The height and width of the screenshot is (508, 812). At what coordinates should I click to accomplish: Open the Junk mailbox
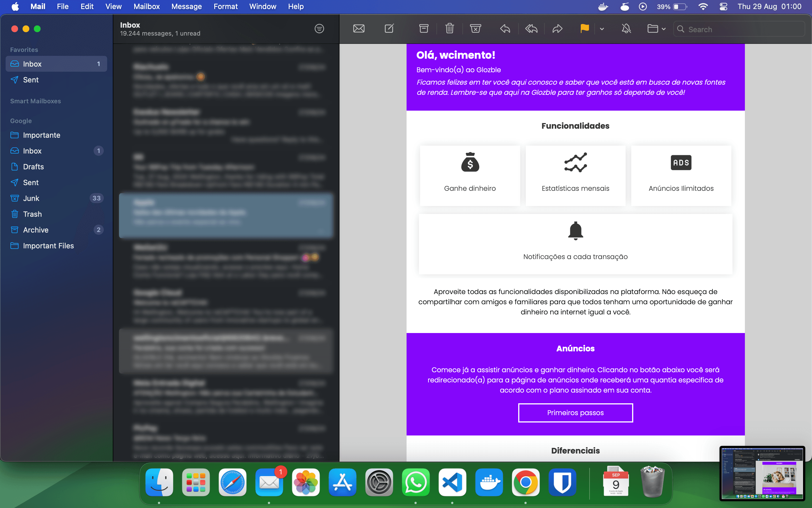click(x=56, y=198)
